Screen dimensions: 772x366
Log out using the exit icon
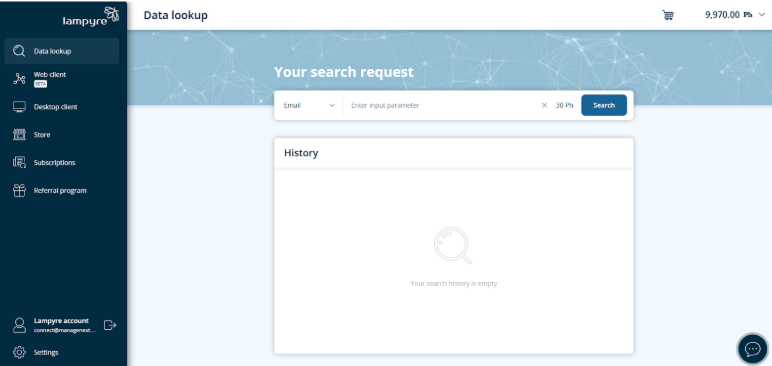(110, 325)
